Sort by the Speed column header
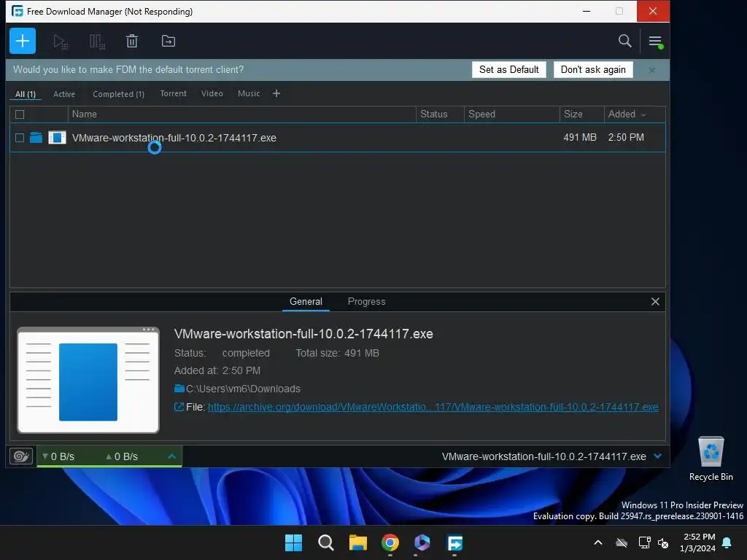Viewport: 747px width, 560px height. click(x=511, y=114)
